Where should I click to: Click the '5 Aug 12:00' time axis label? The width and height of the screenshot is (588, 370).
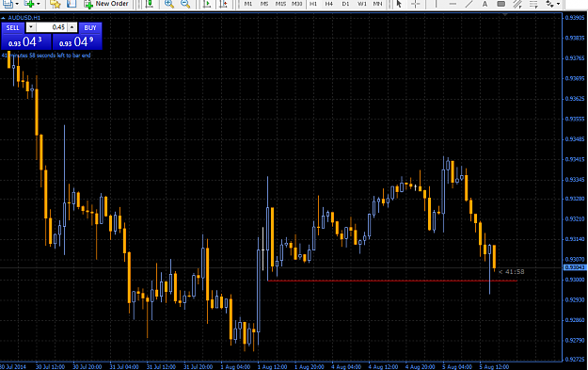click(494, 366)
